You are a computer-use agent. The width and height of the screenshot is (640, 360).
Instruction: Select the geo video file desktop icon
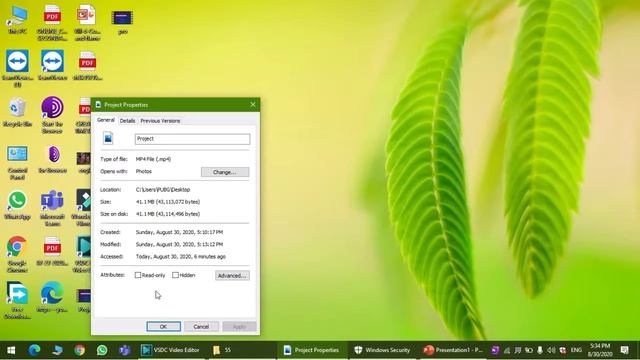(x=122, y=21)
